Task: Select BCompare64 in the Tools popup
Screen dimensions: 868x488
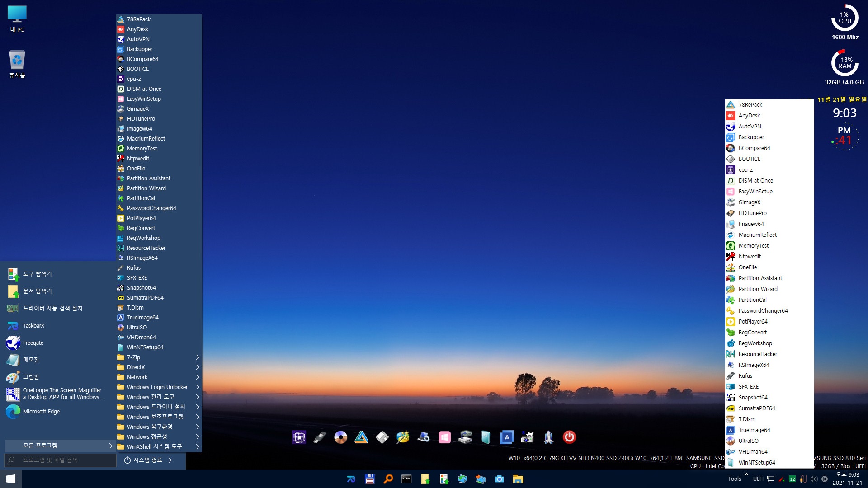Action: coord(769,148)
